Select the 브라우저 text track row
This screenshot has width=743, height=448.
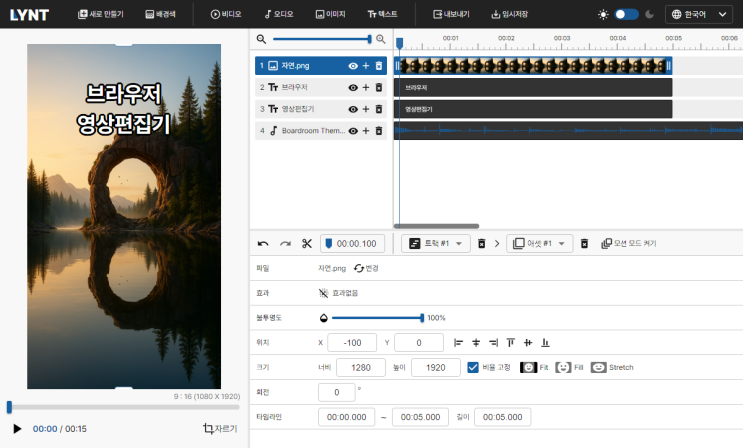[321, 87]
